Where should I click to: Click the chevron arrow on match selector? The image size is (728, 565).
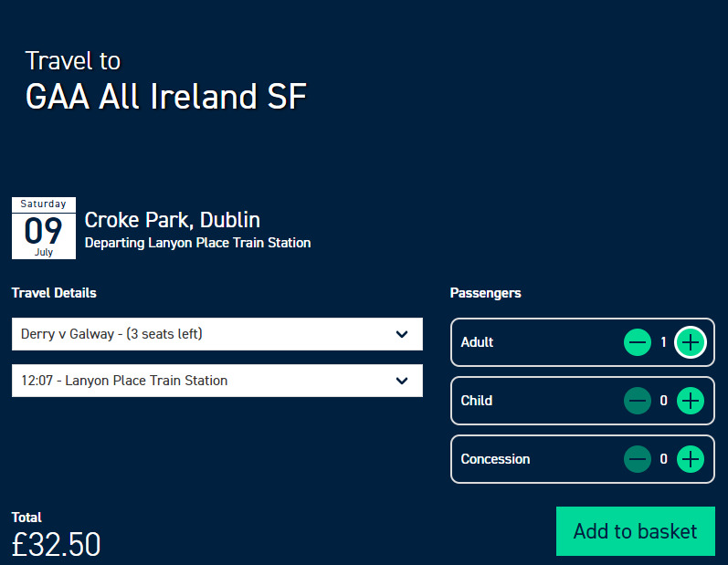[x=402, y=334]
